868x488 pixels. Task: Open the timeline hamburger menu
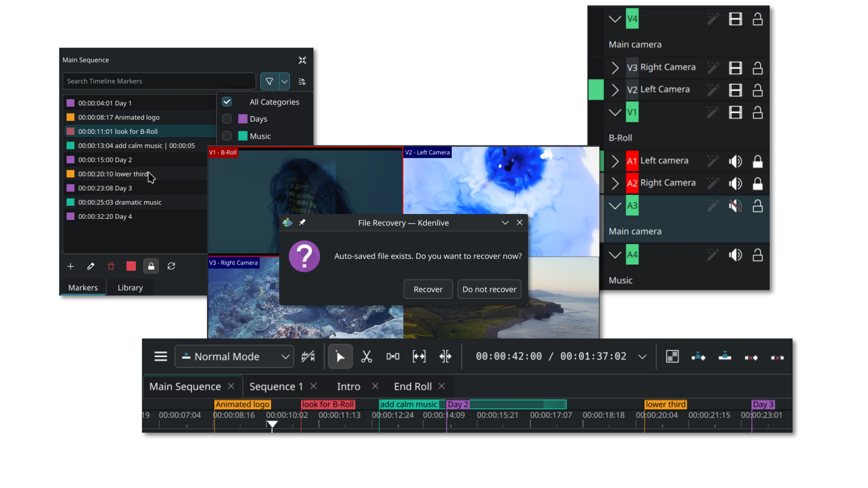pyautogui.click(x=160, y=356)
